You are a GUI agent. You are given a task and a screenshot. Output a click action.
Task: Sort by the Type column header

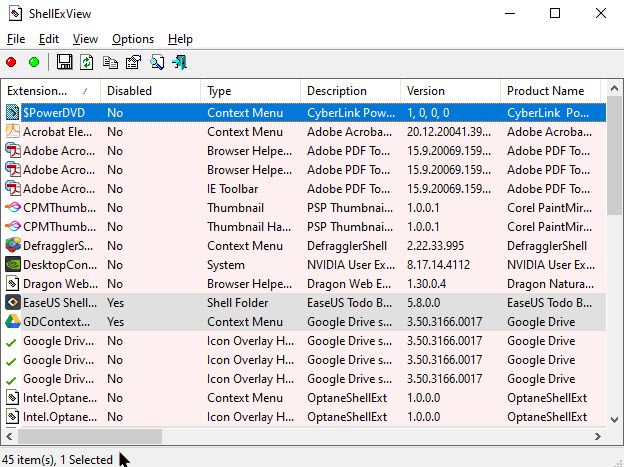point(250,91)
